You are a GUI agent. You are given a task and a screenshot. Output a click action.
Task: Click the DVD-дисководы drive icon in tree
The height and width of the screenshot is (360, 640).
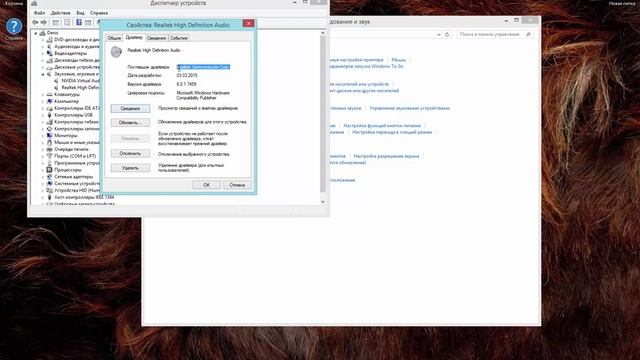click(49, 40)
